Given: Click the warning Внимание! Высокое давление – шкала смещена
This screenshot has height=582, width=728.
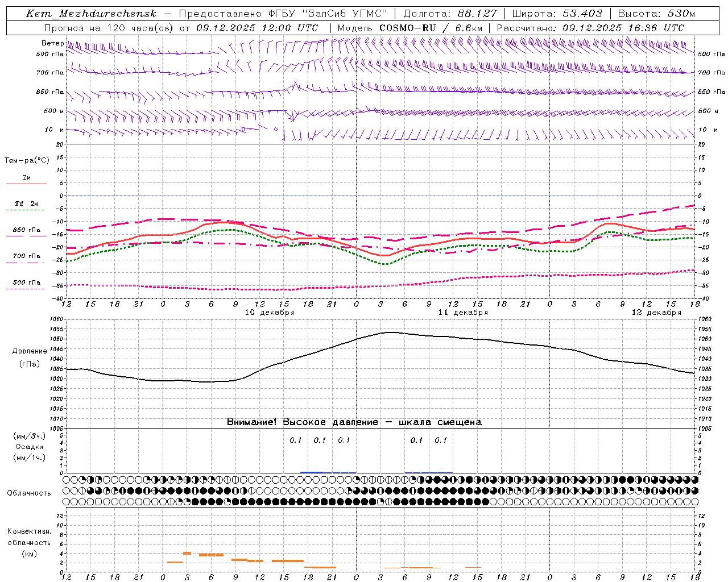Looking at the screenshot, I should point(354,422).
